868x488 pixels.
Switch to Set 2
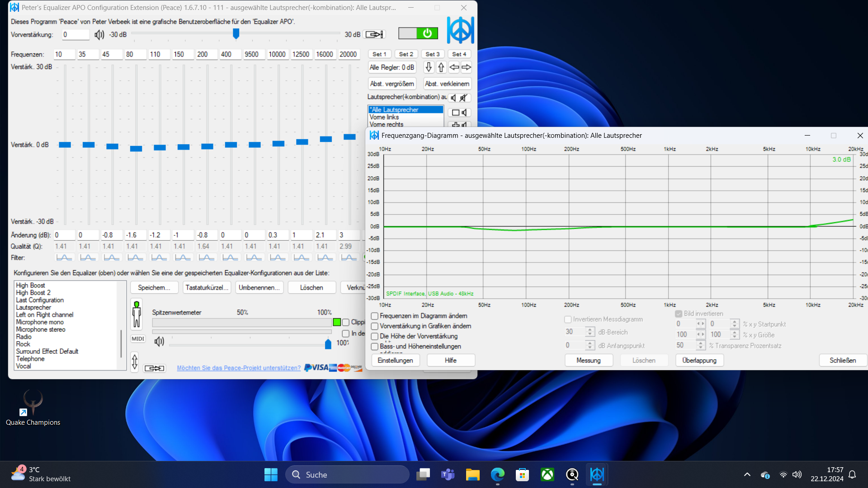click(406, 54)
